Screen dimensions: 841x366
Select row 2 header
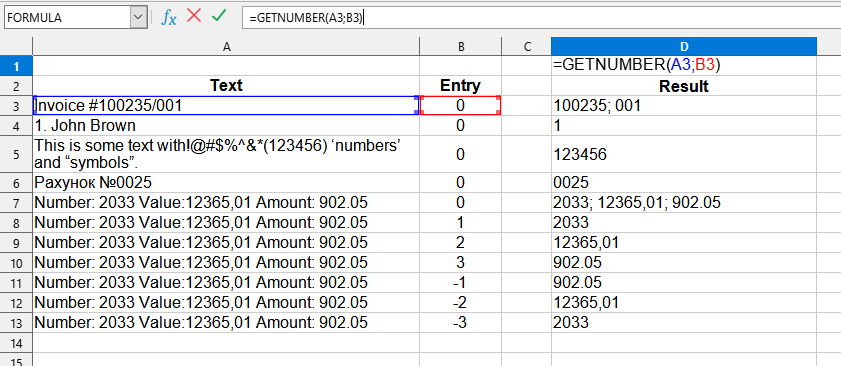[x=16, y=86]
